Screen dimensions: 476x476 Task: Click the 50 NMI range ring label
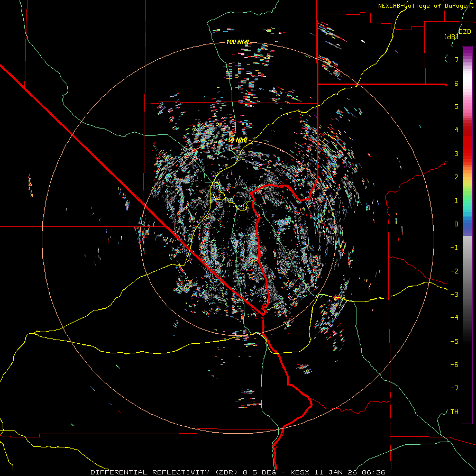tap(237, 140)
